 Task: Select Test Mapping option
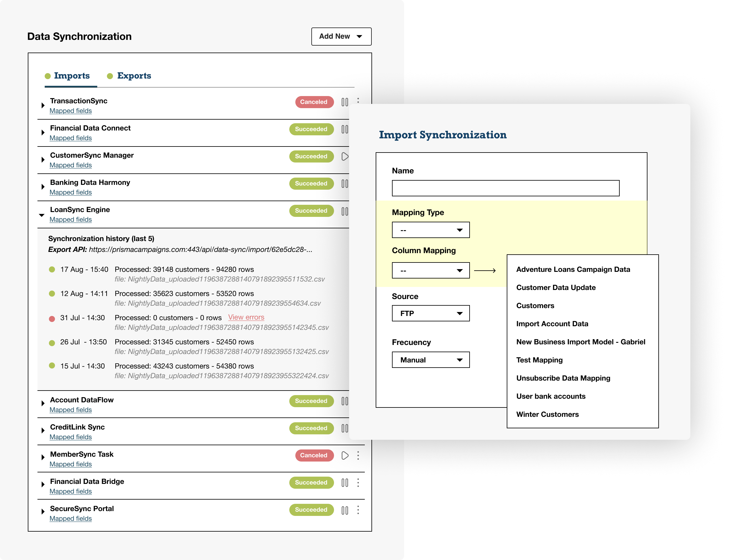point(539,360)
